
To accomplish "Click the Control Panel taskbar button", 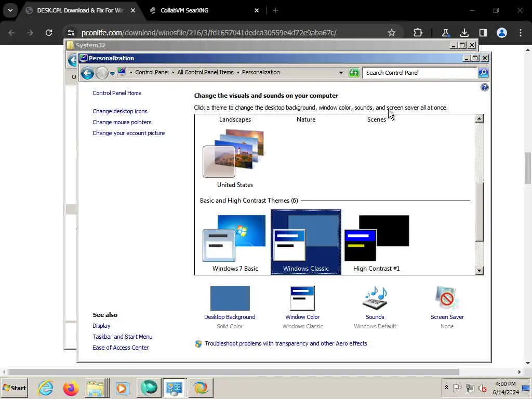I will pos(174,388).
